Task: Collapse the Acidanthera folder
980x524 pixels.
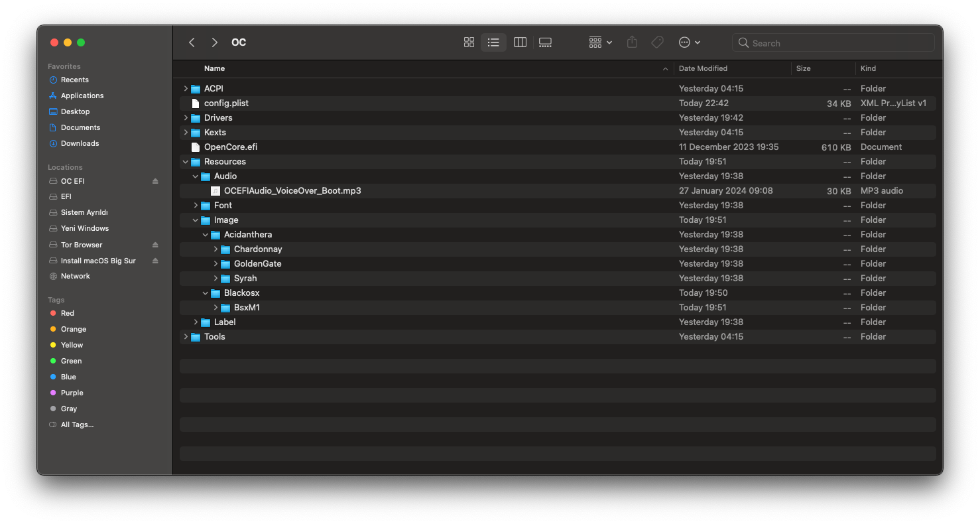Action: pos(206,234)
